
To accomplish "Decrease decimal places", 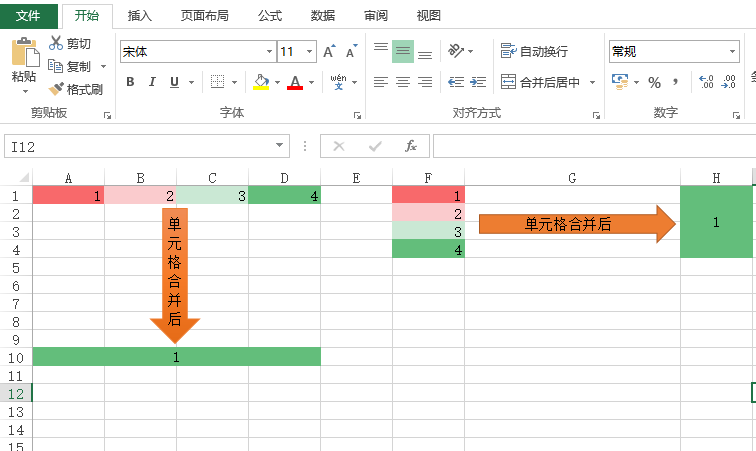I will tap(728, 82).
